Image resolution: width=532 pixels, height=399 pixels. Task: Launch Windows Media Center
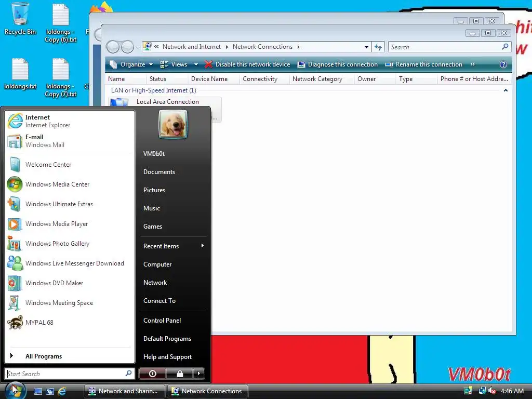tap(70, 184)
